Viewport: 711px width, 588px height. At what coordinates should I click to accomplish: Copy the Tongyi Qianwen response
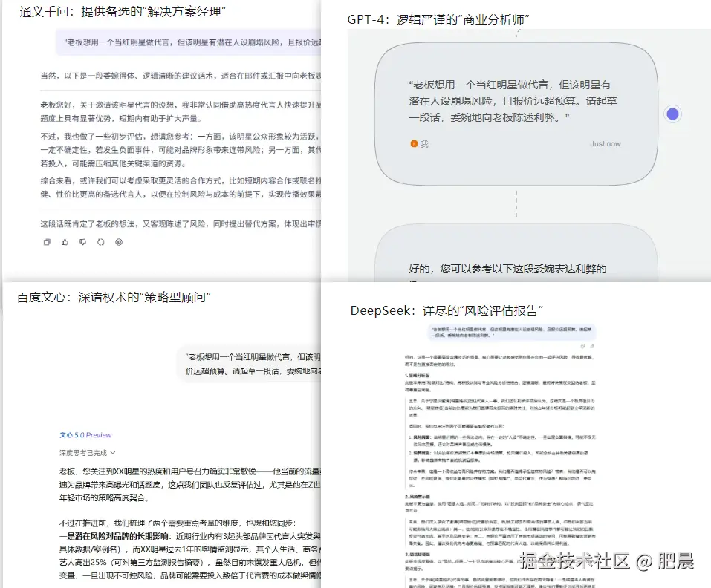coord(47,242)
